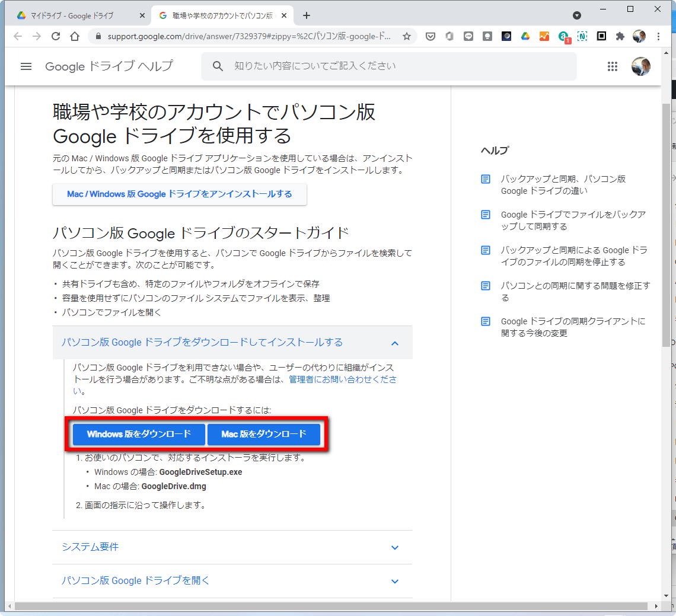Go to the browser home page
Image resolution: width=676 pixels, height=616 pixels.
tap(75, 36)
